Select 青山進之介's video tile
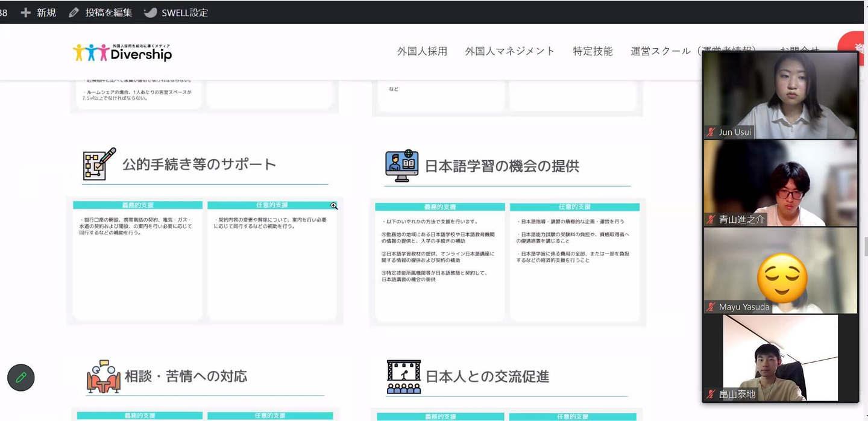This screenshot has width=868, height=421. coord(781,183)
